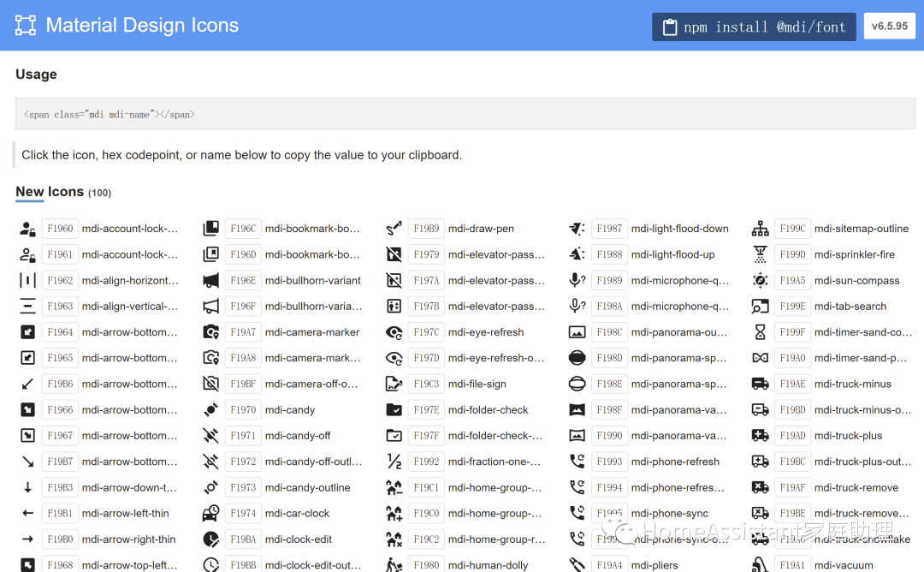Copy the name mdi-clock-edit

pos(299,539)
